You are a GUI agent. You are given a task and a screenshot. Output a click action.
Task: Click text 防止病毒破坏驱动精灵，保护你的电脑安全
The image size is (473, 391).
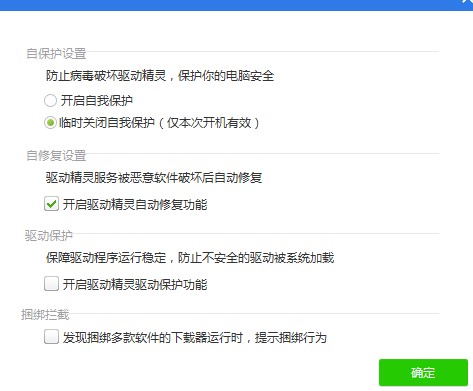click(160, 76)
